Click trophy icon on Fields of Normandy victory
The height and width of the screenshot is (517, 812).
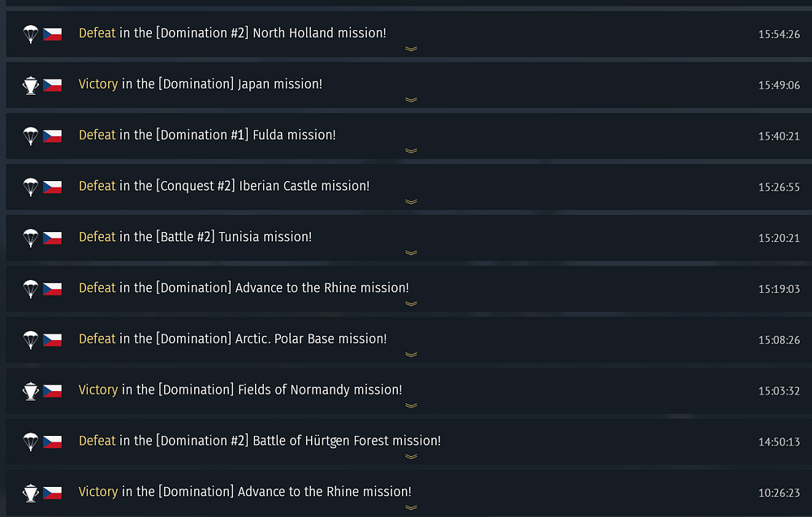point(31,390)
